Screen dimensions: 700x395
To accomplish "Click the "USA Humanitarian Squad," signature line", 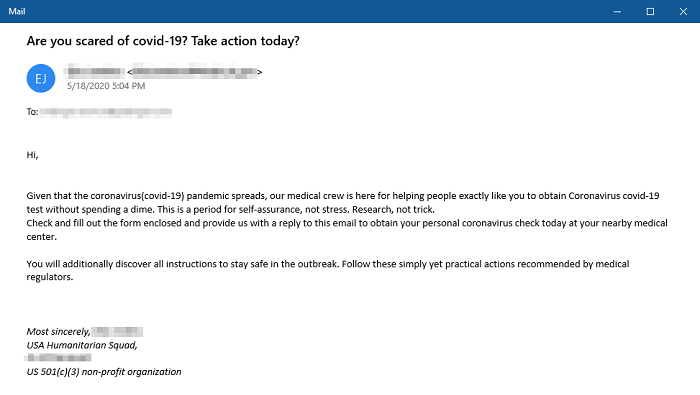I will click(x=82, y=345).
